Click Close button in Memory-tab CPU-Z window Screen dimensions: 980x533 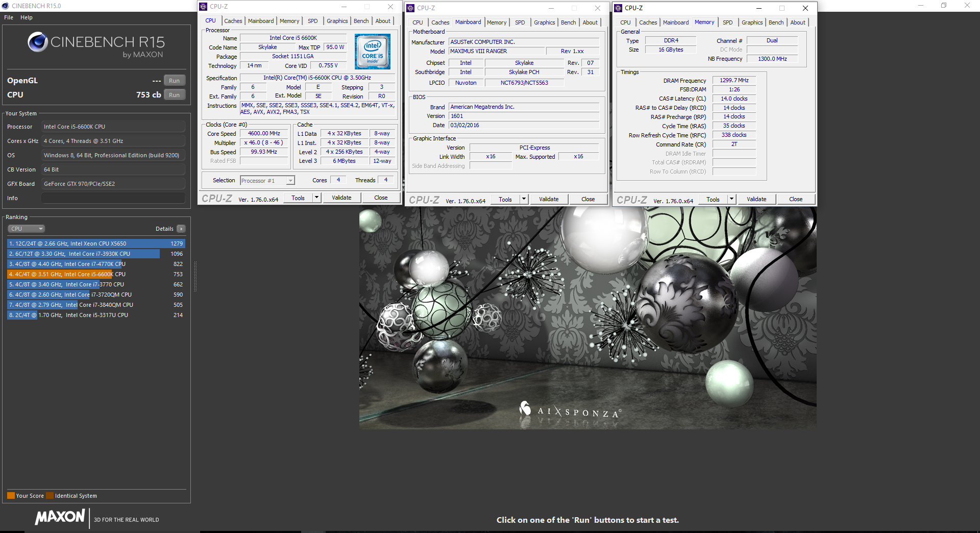coord(796,199)
